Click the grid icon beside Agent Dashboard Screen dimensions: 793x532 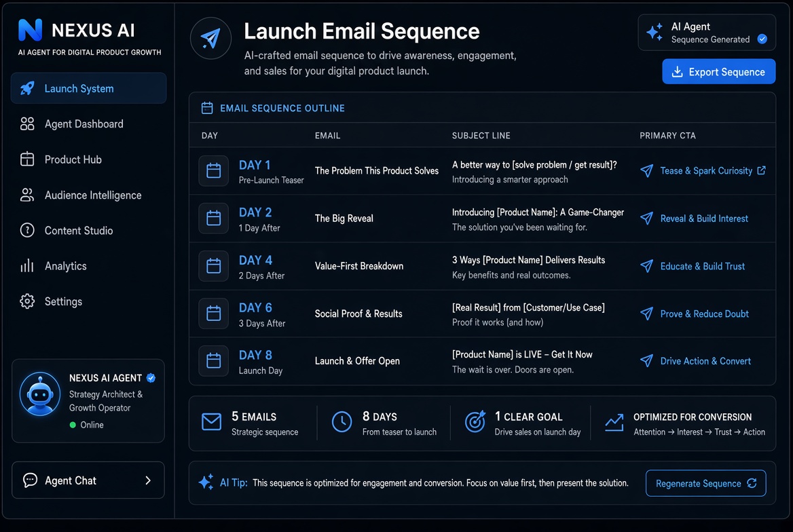[27, 124]
